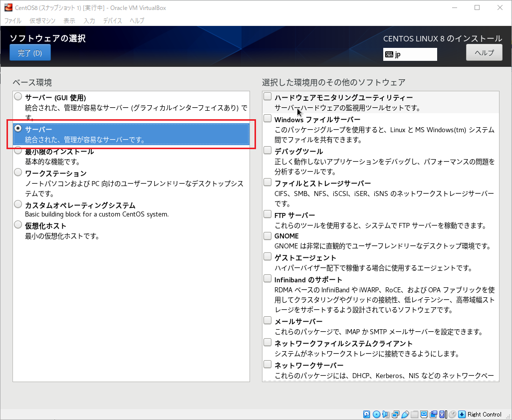
Task: Click the display monitor status icon
Action: click(x=424, y=415)
